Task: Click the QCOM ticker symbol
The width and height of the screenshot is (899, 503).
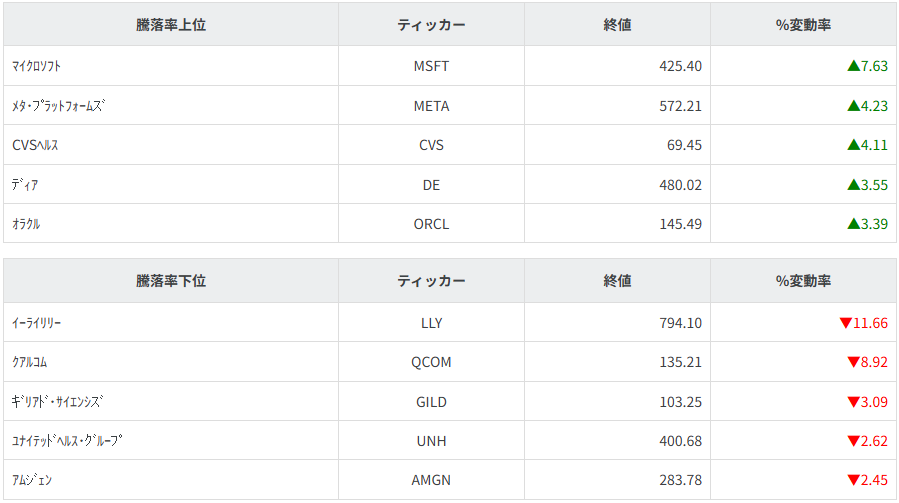Action: point(431,362)
